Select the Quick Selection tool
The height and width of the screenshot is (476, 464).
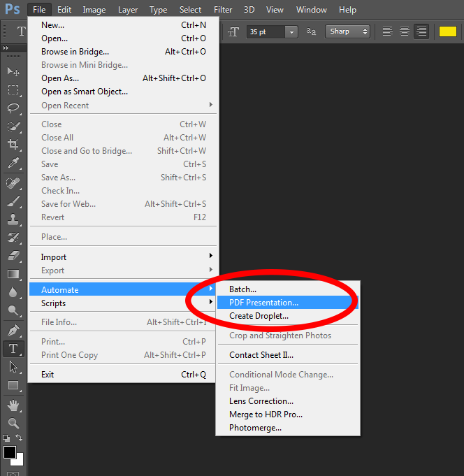pos(13,127)
